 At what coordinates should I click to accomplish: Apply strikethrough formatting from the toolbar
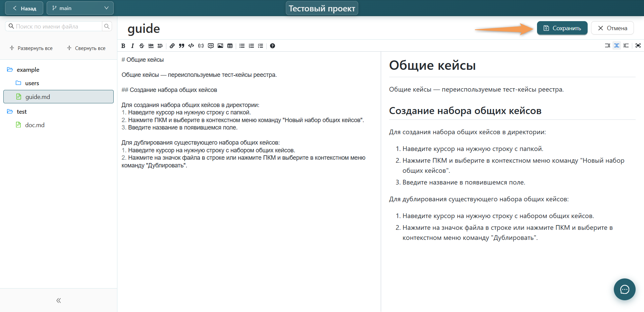click(x=142, y=46)
